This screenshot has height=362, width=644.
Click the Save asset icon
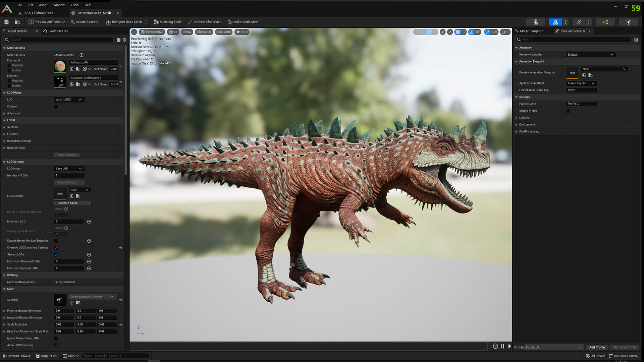click(6, 22)
